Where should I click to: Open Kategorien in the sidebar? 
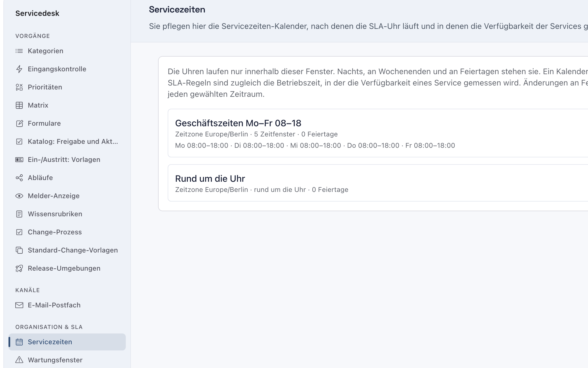67,51
